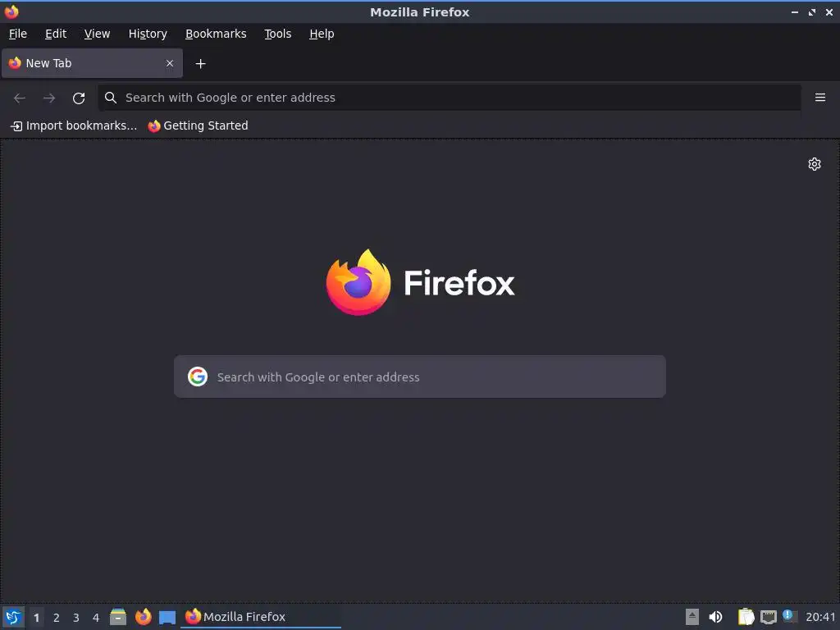Open Getting Started bookmark
840x630 pixels.
click(199, 126)
